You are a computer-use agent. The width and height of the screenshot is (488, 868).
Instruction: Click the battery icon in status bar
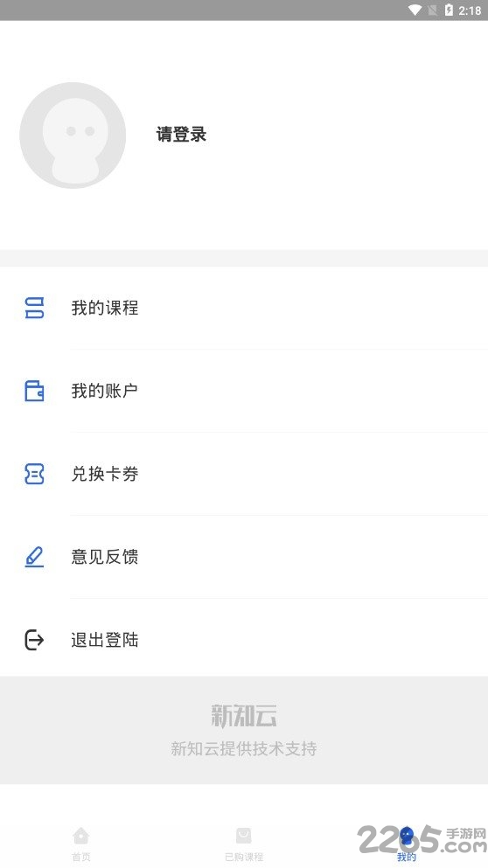click(449, 10)
